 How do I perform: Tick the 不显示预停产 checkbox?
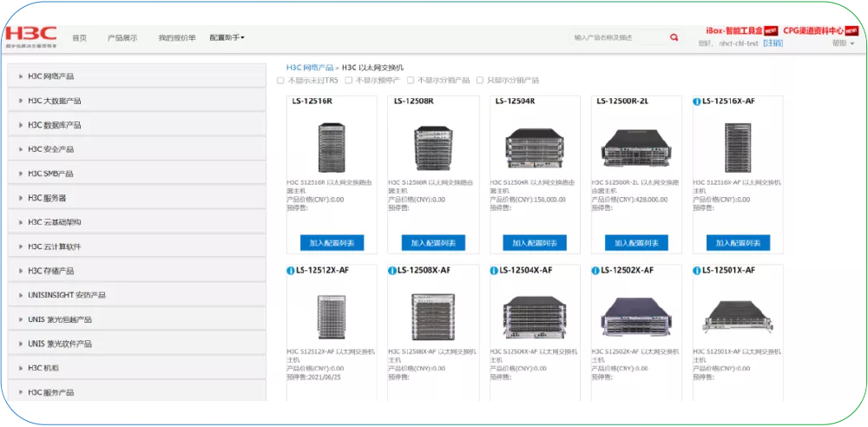(x=348, y=81)
